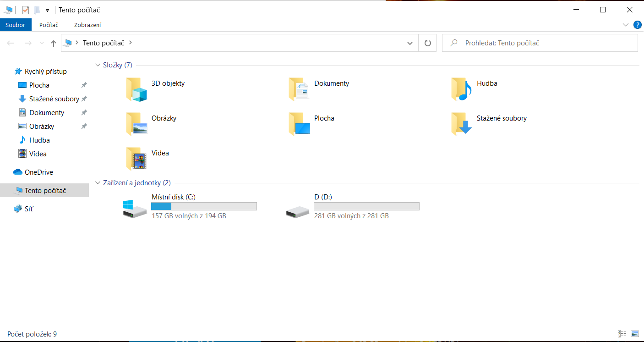
Task: Select the Plocha folder icon in main pane
Action: [x=299, y=124]
